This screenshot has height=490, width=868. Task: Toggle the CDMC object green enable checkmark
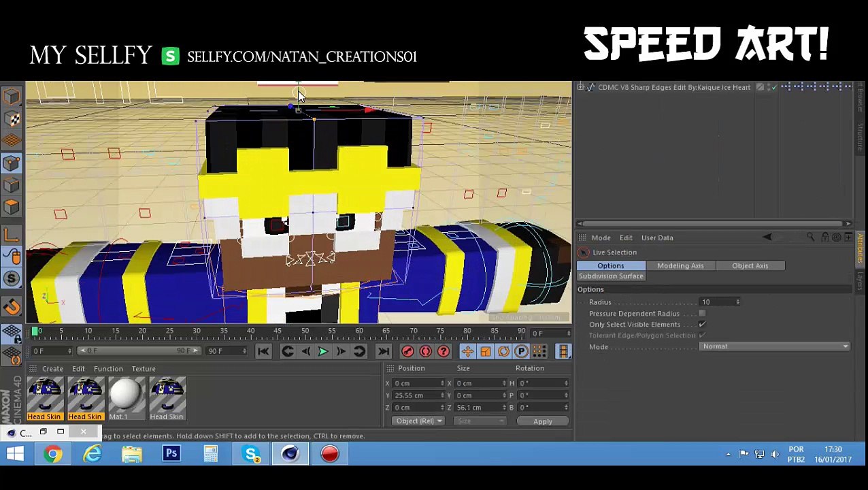[773, 87]
